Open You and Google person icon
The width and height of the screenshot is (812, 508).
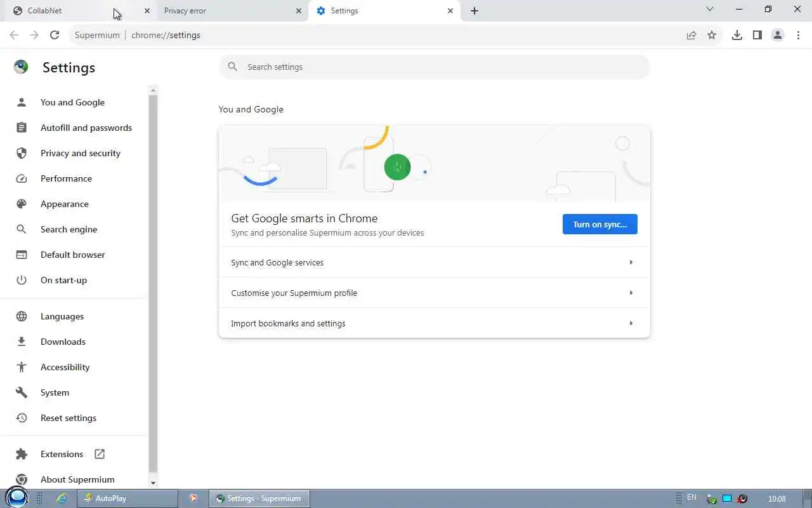(22, 102)
